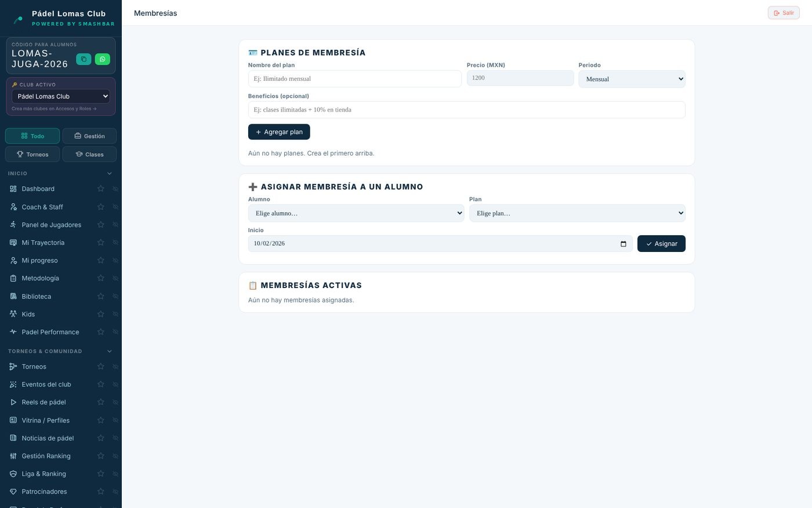Focus the Nombre del plan input
This screenshot has width=812, height=508.
[x=355, y=79]
